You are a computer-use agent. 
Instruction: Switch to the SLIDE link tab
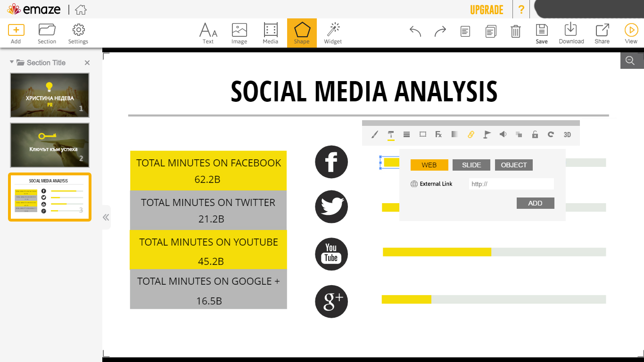[471, 165]
